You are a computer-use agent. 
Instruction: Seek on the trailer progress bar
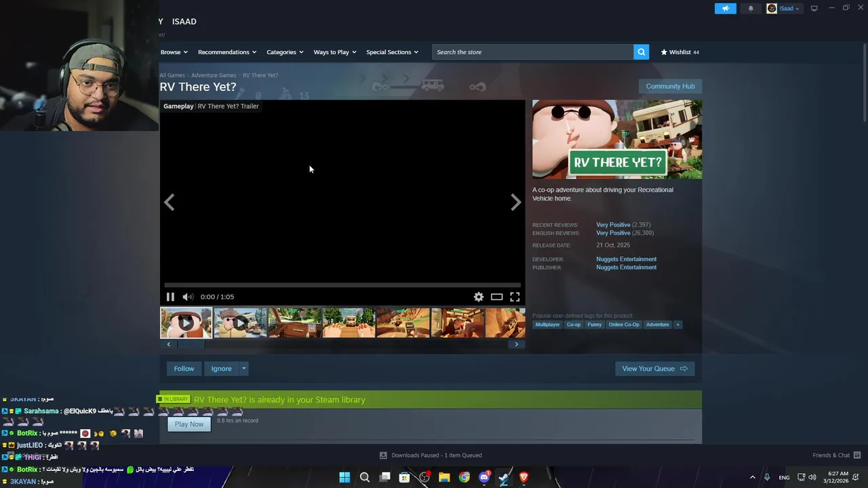pyautogui.click(x=342, y=285)
